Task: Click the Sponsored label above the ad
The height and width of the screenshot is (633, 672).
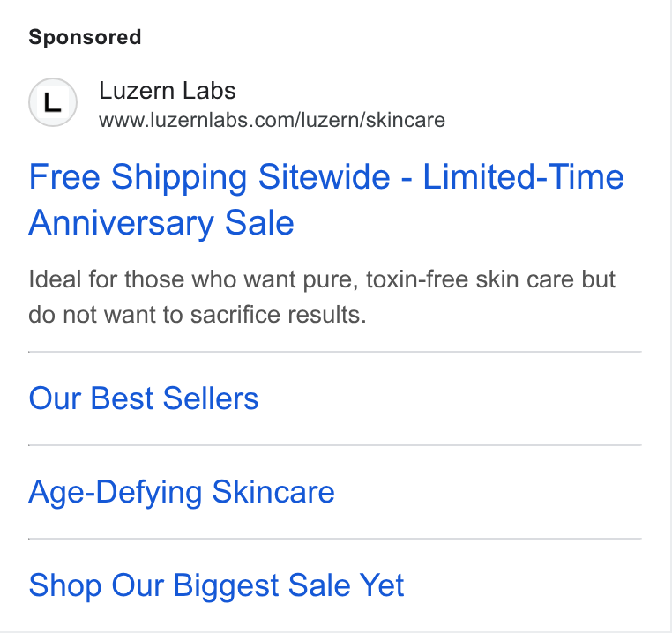Action: pos(85,37)
